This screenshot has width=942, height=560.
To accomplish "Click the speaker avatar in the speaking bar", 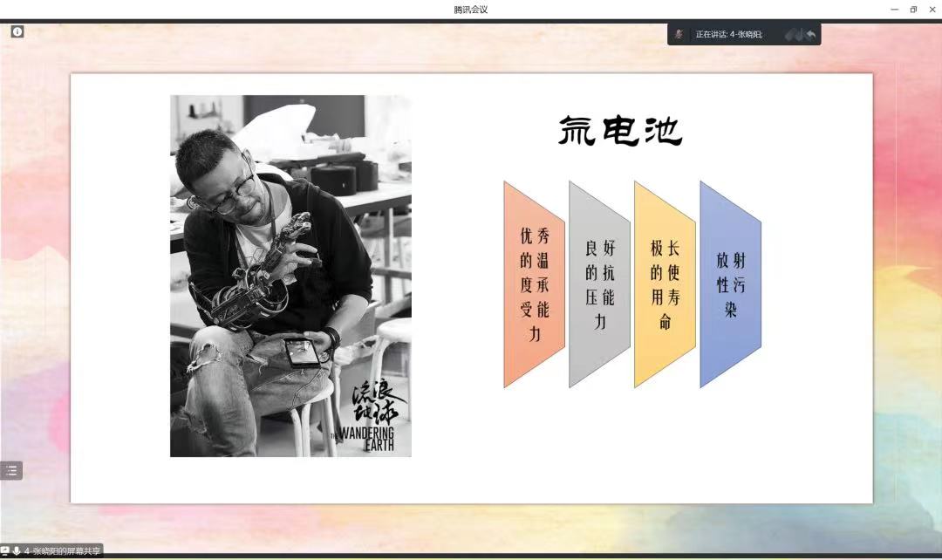I will click(679, 34).
